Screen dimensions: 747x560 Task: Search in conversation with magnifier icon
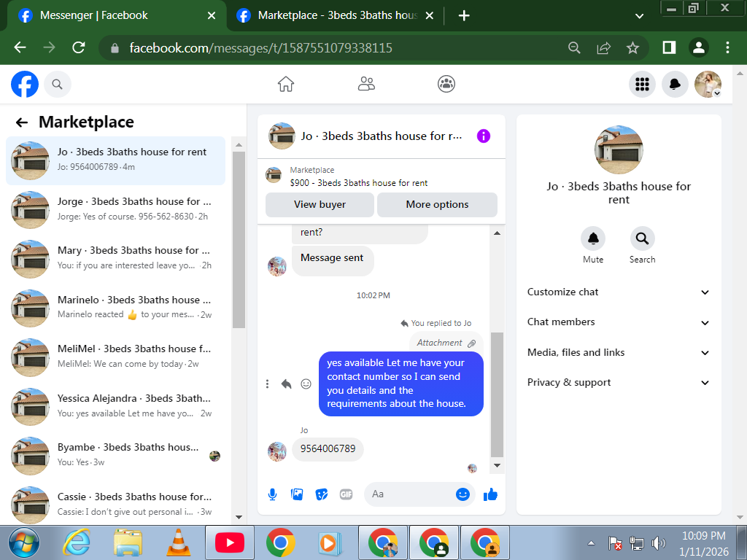(x=642, y=238)
